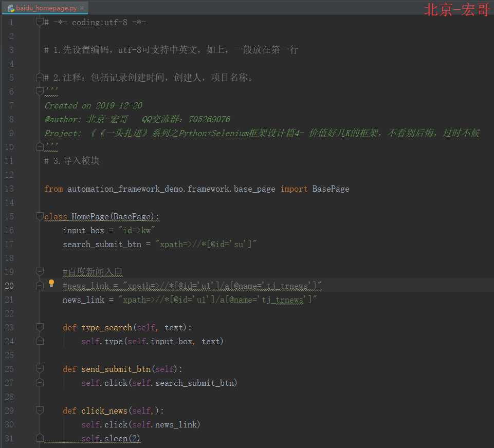Collapse the docstring fold marker at line 6
The image size is (494, 448).
coord(40,91)
